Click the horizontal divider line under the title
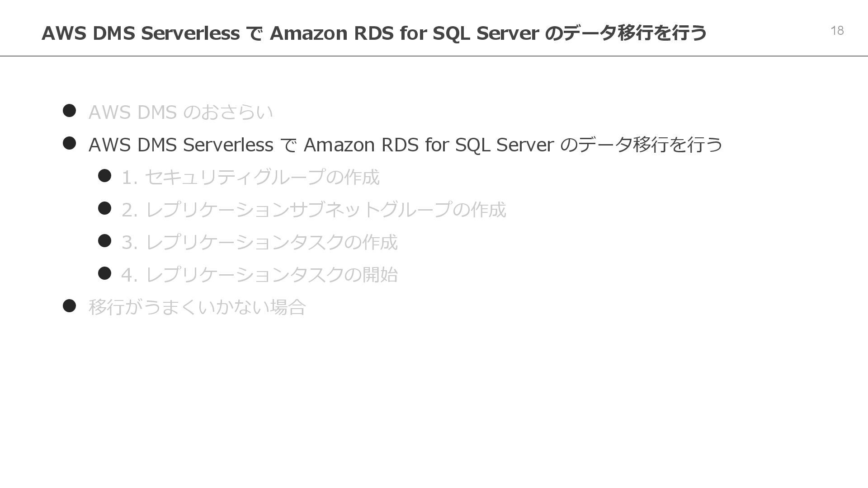Screen dimensions: 868x488 tap(434, 56)
